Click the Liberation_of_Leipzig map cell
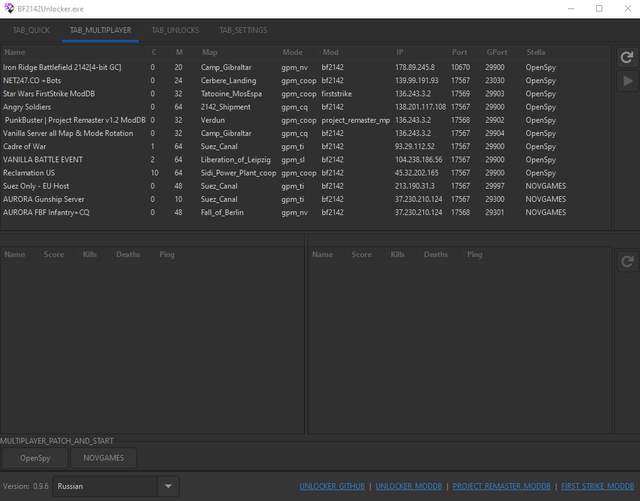This screenshot has height=501, width=640. tap(236, 160)
